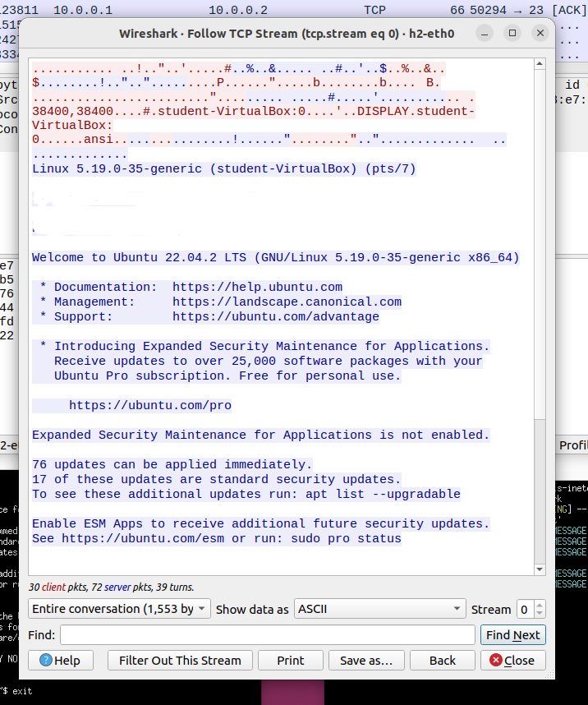Open the Show data as ASCII dropdown
588x705 pixels.
tap(380, 609)
